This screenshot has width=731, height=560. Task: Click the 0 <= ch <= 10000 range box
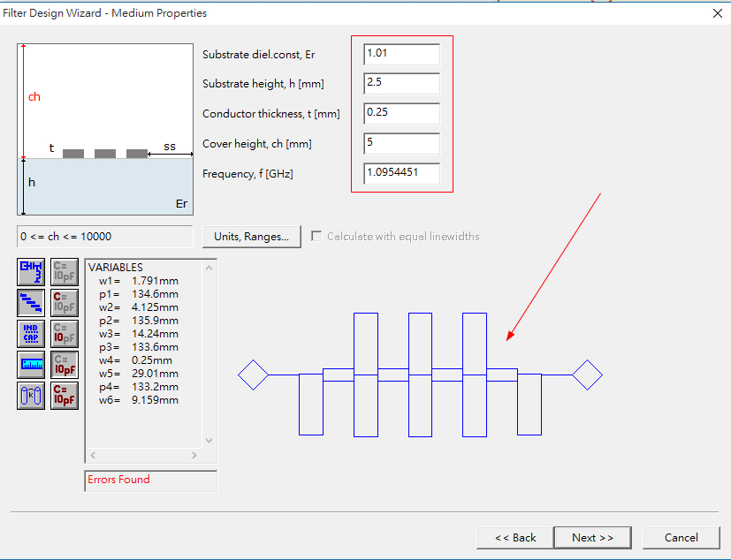point(105,237)
